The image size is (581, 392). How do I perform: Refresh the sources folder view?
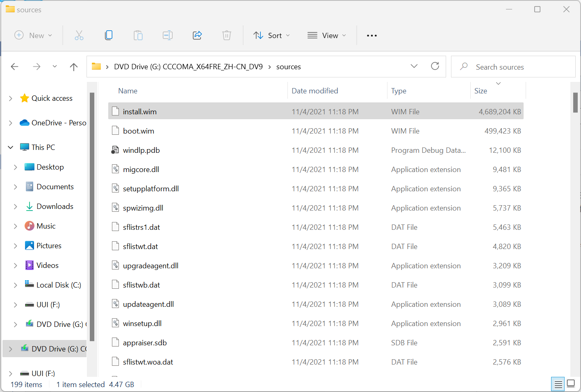(x=435, y=66)
